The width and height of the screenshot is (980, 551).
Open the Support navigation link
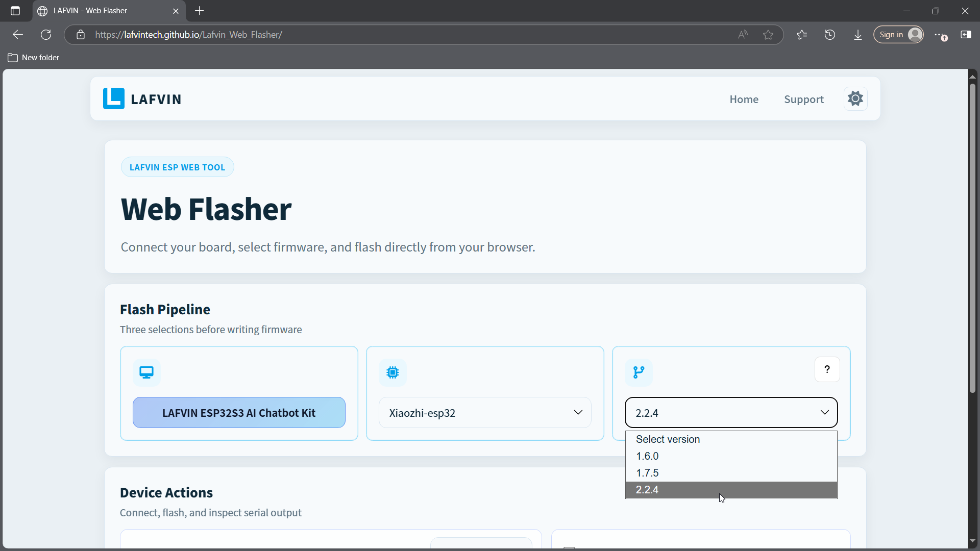coord(804,99)
